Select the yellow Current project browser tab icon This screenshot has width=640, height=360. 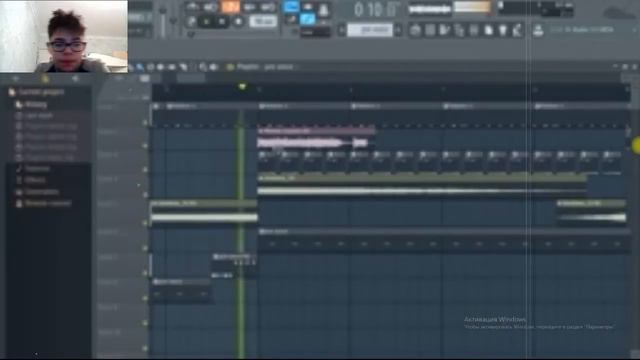click(45, 78)
